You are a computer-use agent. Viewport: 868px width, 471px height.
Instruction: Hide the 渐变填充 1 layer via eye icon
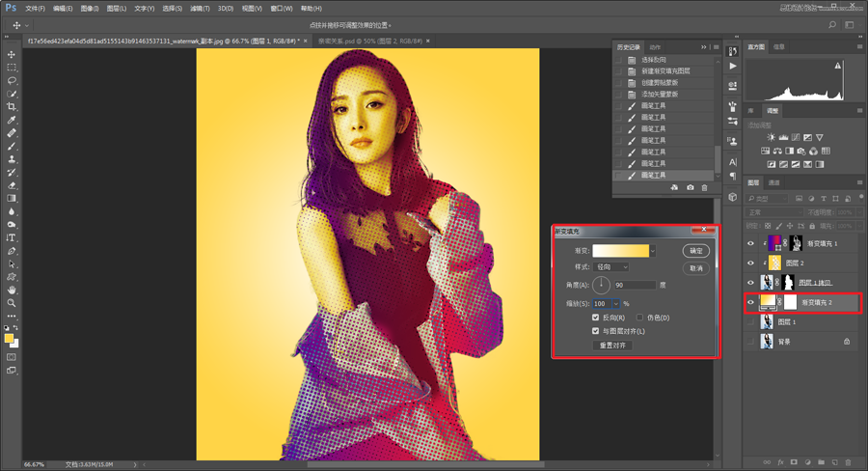(751, 243)
